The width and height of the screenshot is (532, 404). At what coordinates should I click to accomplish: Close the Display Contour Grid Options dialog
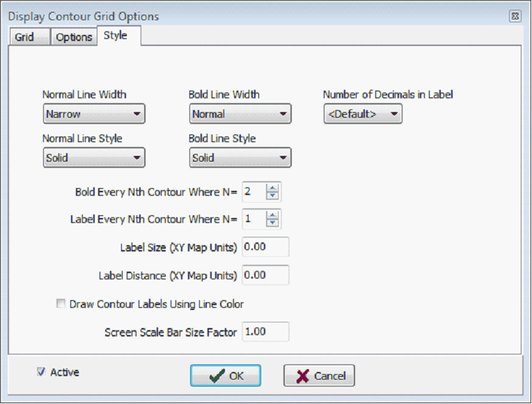click(x=515, y=16)
